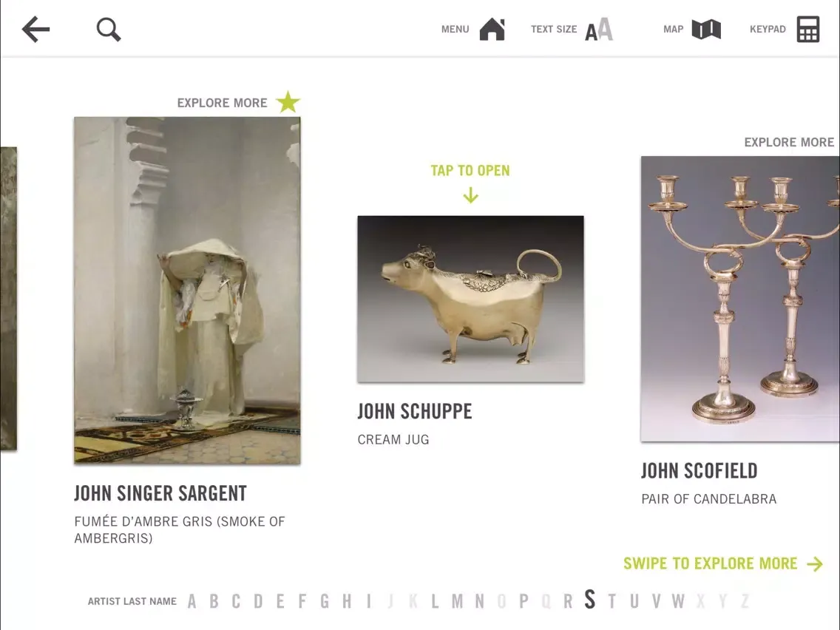Open the John Scofield candelabra thumbnail

740,299
